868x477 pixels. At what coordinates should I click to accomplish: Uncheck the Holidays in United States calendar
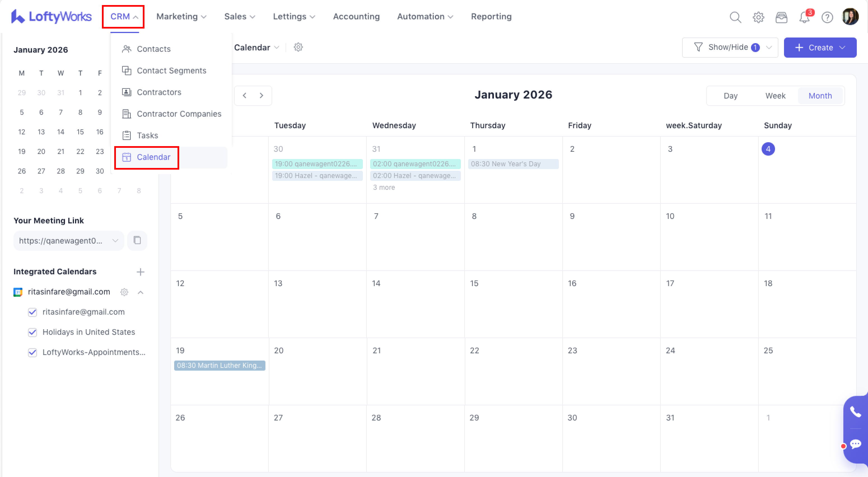click(32, 332)
